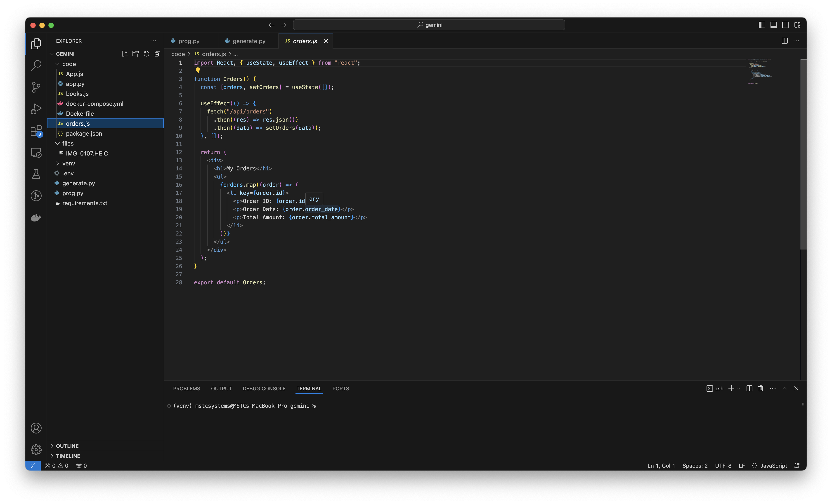Click the gemini command center search box
Screen dimensions: 832x504
429,25
